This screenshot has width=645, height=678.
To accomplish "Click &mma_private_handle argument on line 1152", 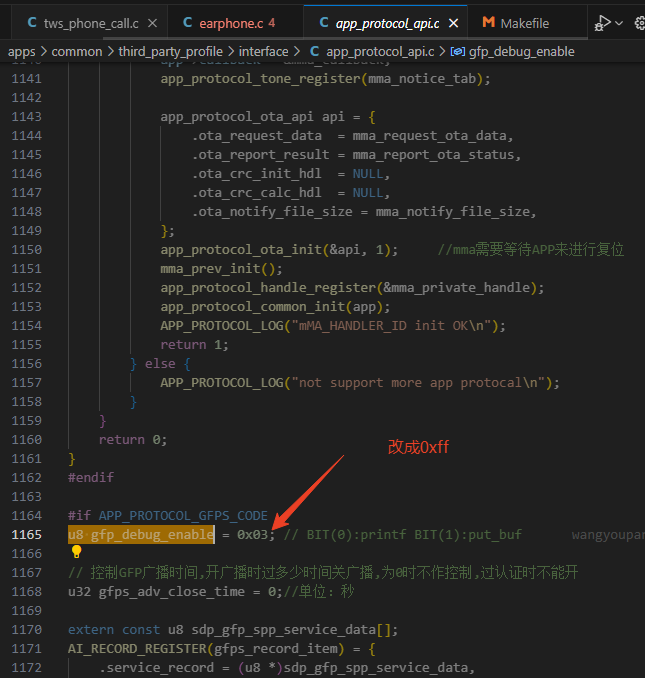I will tap(458, 288).
